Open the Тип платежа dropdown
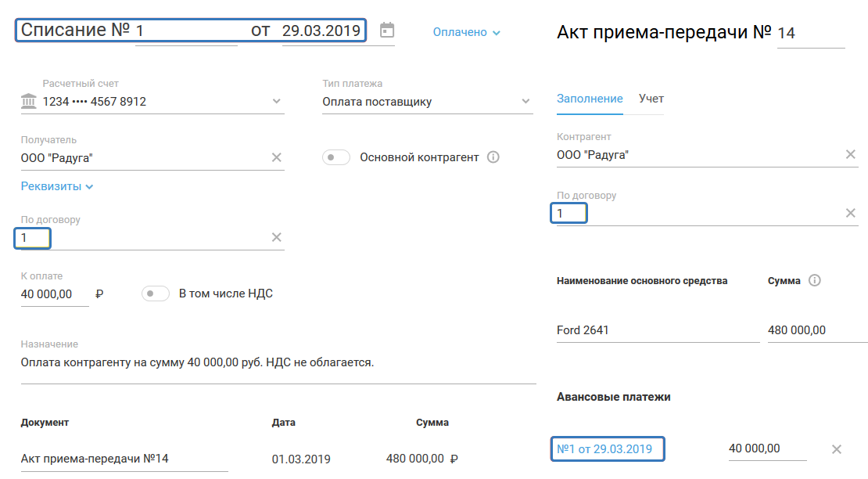Image resolution: width=868 pixels, height=479 pixels. (x=525, y=101)
